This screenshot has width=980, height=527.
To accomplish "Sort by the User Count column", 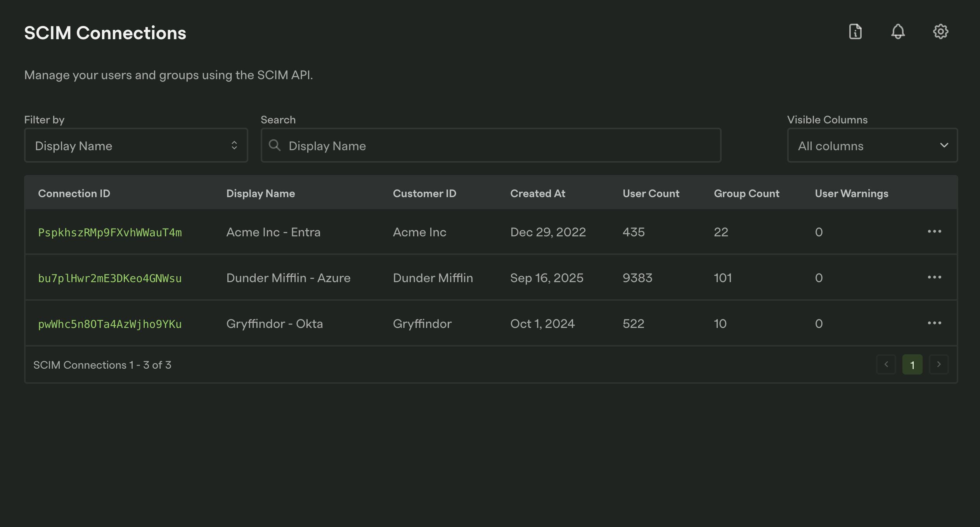I will pos(651,193).
